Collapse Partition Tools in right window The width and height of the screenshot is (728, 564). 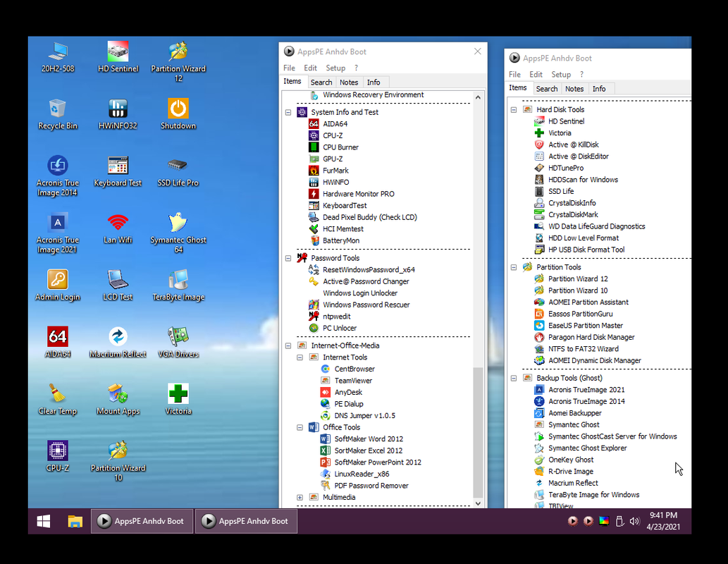(514, 267)
